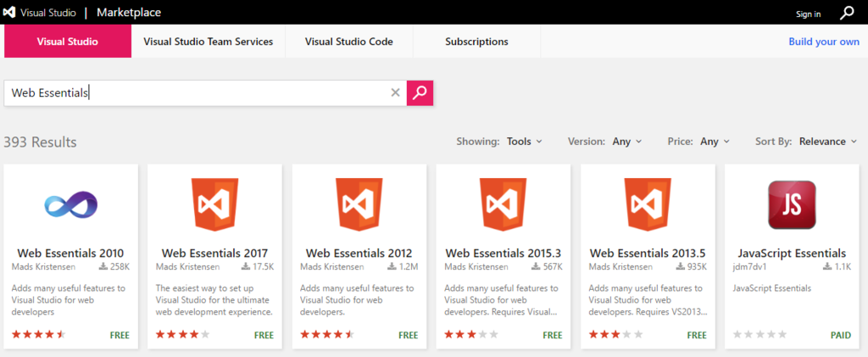Click the Web Essentials 2015.3 shield icon
Image resolution: width=868 pixels, height=357 pixels.
(x=504, y=204)
